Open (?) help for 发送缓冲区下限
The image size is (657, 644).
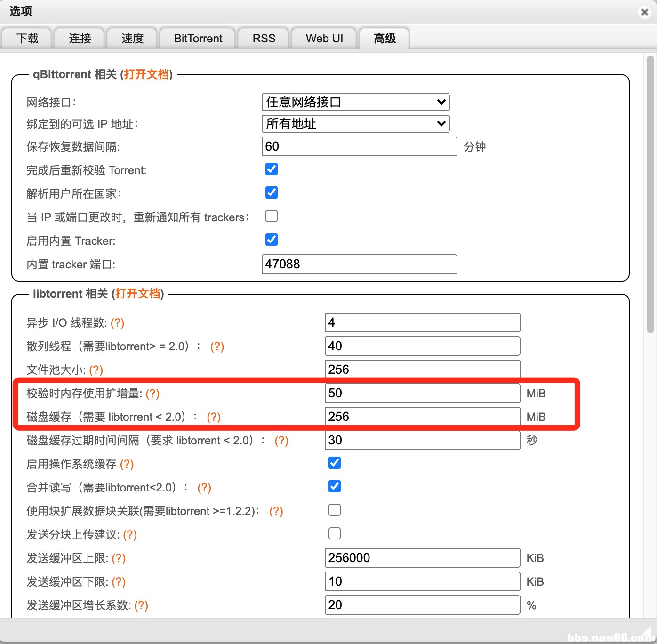pos(119,582)
